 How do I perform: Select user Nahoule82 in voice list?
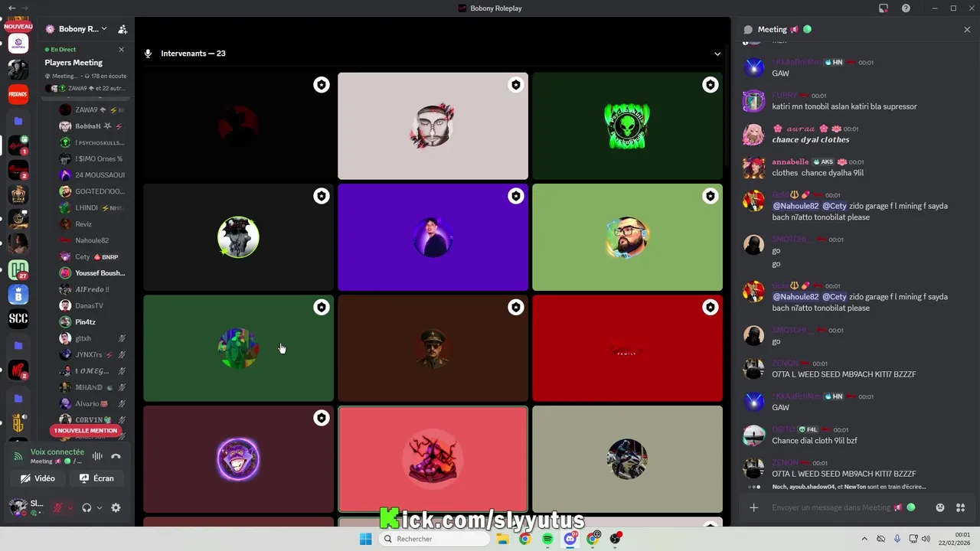[x=92, y=240]
